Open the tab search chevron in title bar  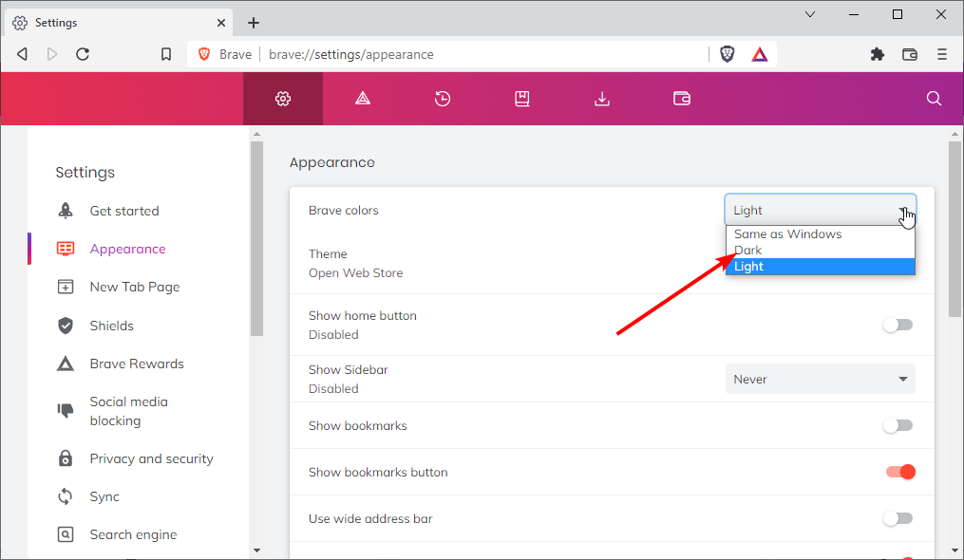810,14
